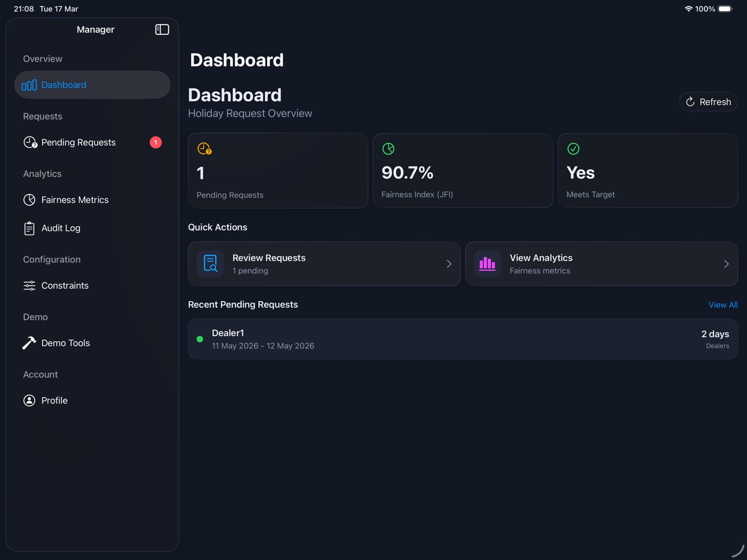This screenshot has height=560, width=747.
Task: Click the '90.7%' fairness value
Action: [407, 173]
